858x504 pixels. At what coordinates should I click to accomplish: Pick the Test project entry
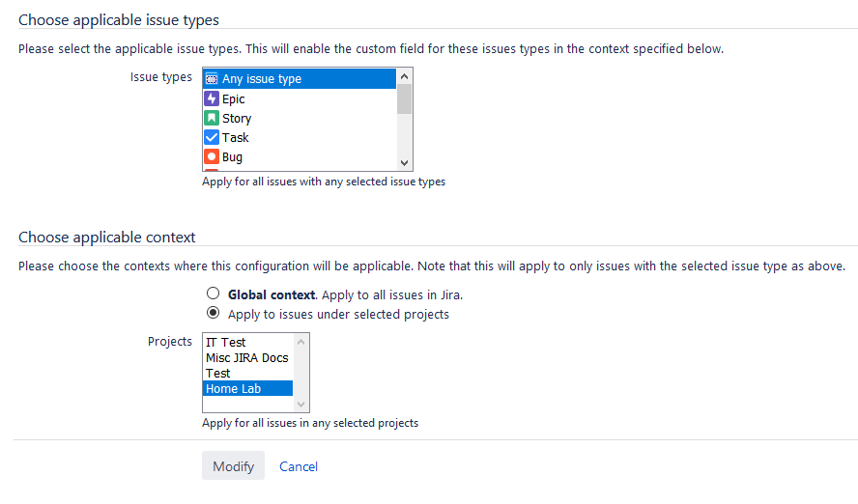pos(218,373)
